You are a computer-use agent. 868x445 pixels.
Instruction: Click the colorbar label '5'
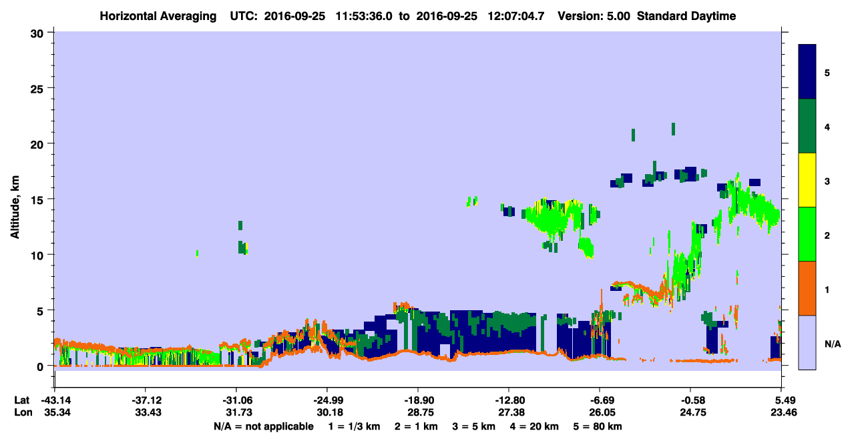click(827, 72)
